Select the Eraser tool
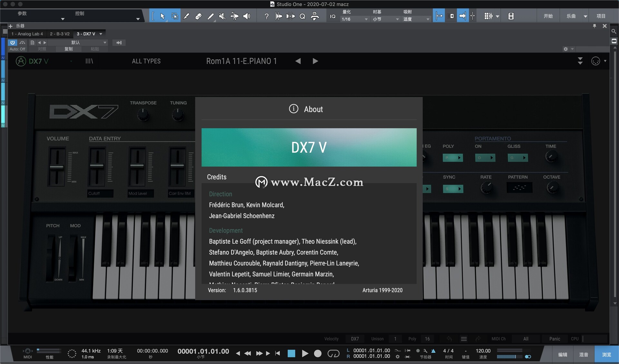The height and width of the screenshot is (364, 619). pos(198,16)
